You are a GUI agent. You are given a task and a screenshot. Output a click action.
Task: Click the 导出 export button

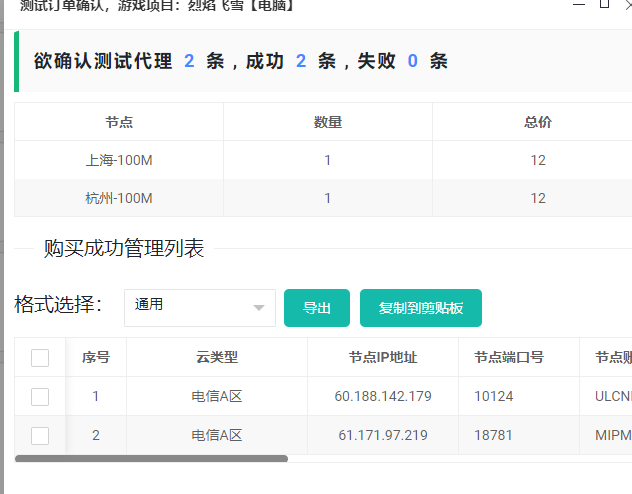click(x=317, y=308)
